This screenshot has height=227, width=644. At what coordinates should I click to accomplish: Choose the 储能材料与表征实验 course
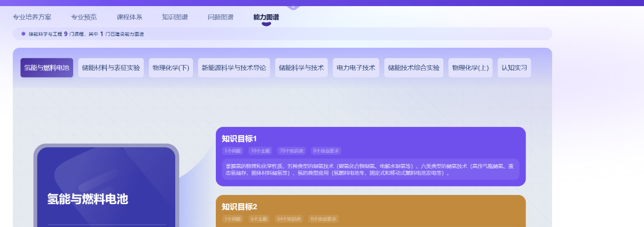pyautogui.click(x=111, y=68)
